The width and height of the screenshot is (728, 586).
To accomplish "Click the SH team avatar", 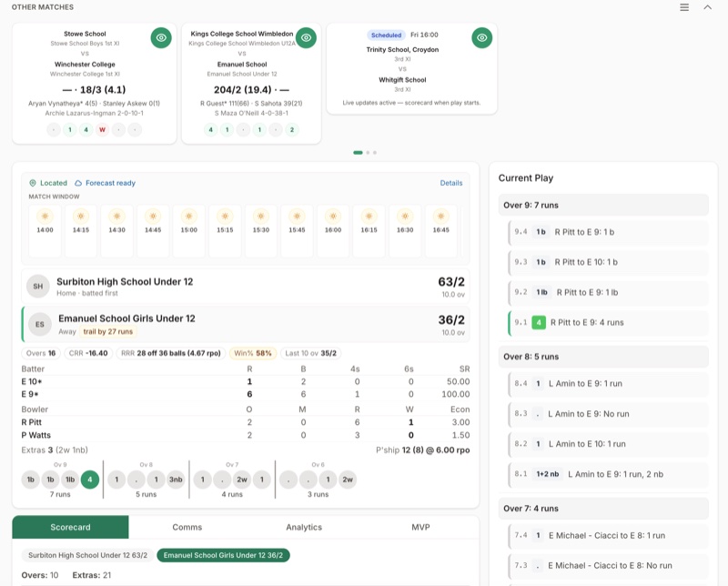I will point(38,287).
